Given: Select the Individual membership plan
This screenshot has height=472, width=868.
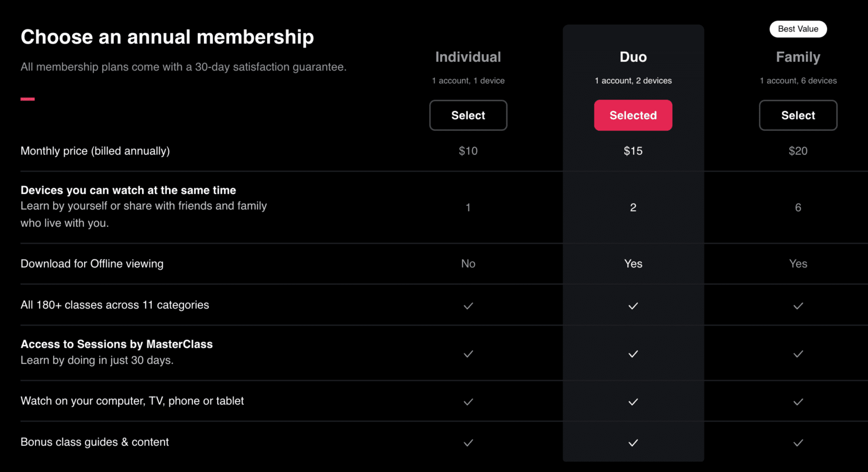Looking at the screenshot, I should point(468,115).
